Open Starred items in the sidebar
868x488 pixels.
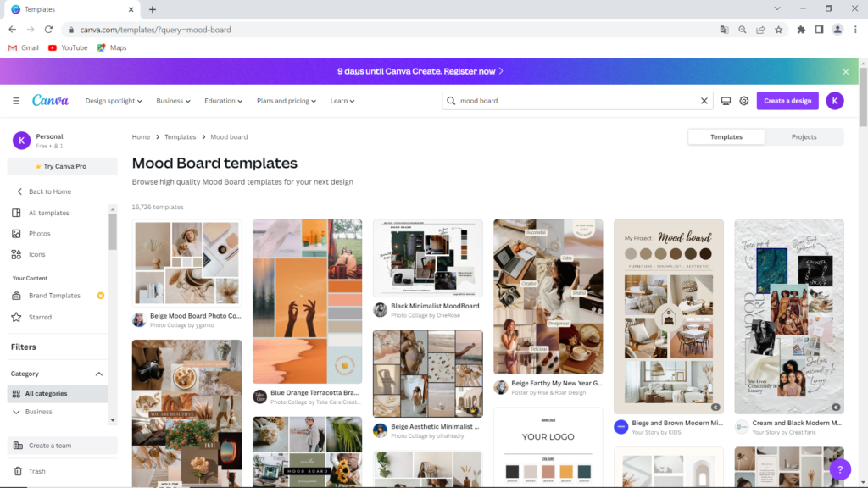[40, 317]
